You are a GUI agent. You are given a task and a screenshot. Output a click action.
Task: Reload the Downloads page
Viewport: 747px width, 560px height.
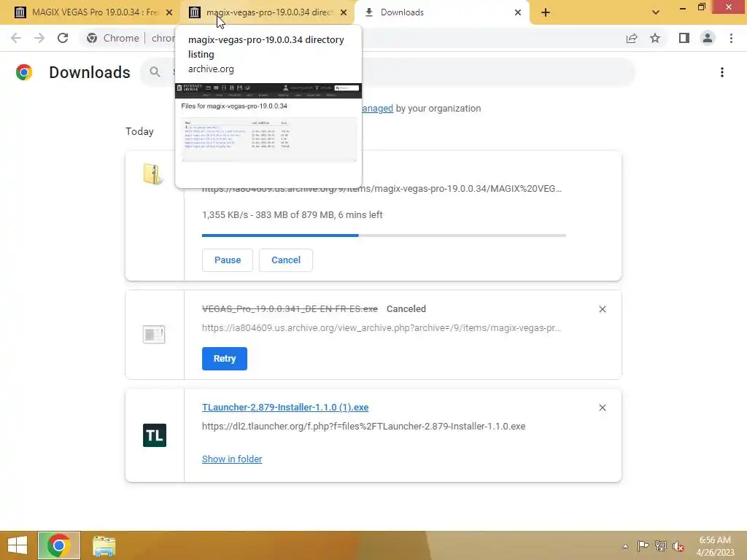point(63,38)
